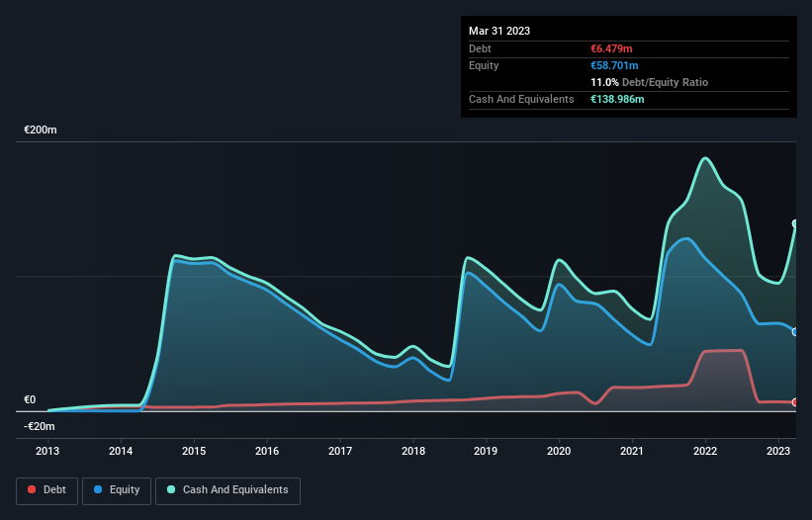
Task: Select the 2017 x-axis label
Action: coord(339,451)
